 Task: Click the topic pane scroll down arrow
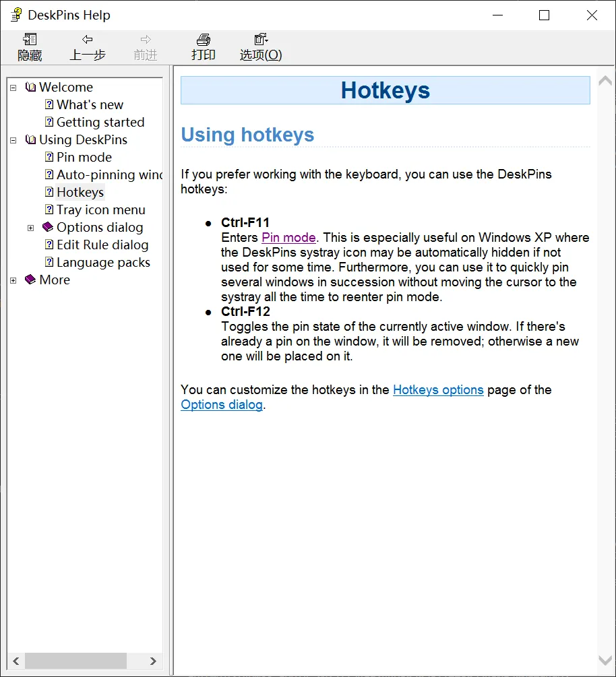tap(605, 660)
